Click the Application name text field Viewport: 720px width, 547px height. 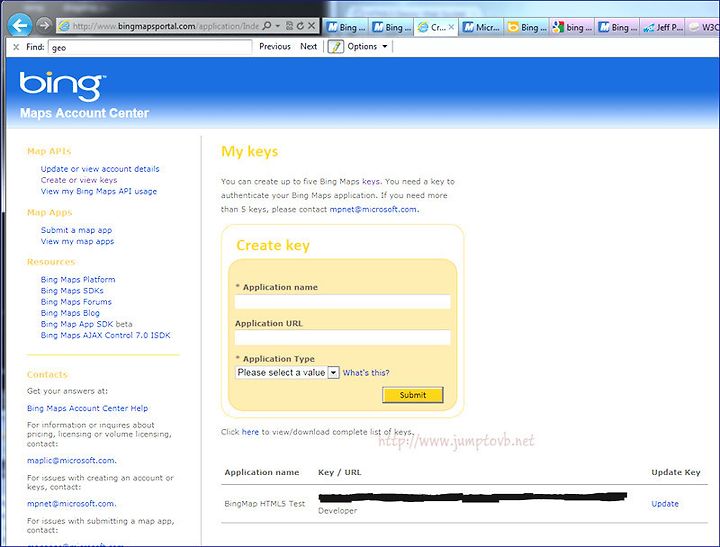pos(343,302)
